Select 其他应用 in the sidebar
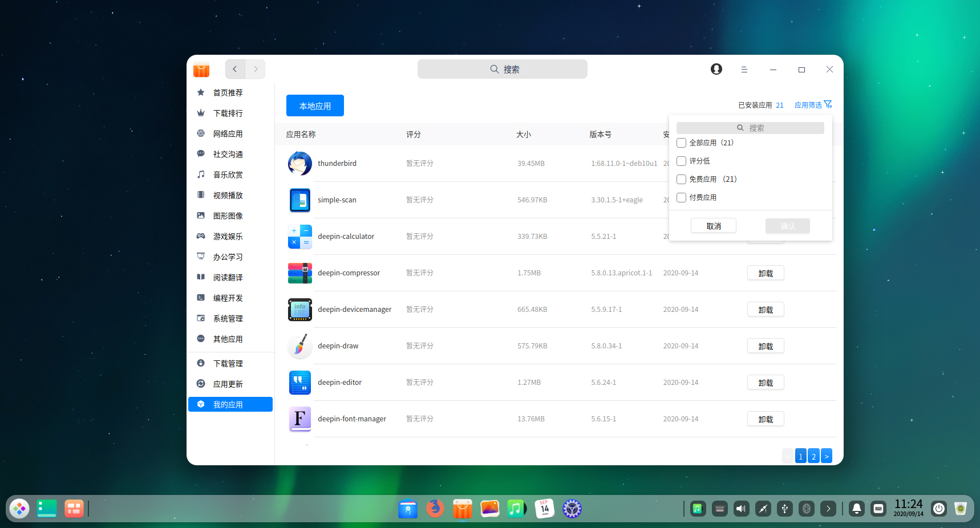Image resolution: width=980 pixels, height=528 pixels. click(230, 339)
